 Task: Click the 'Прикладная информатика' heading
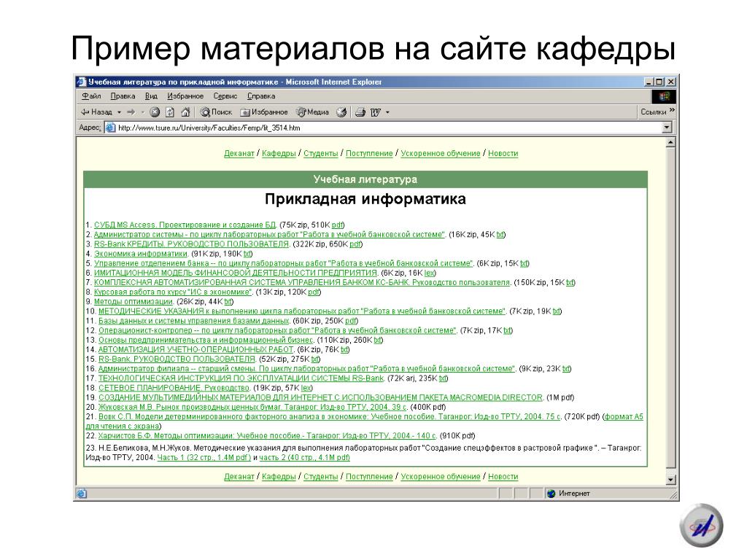pos(365,199)
